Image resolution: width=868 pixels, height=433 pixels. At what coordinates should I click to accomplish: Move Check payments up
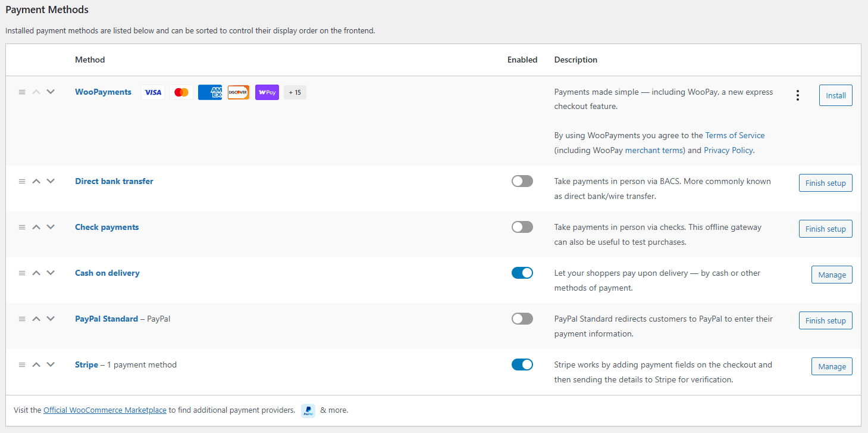(36, 227)
